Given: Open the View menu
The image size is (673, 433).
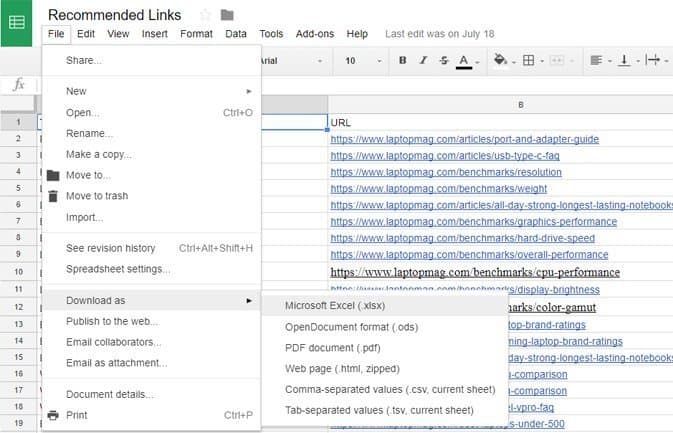Looking at the screenshot, I should click(118, 34).
